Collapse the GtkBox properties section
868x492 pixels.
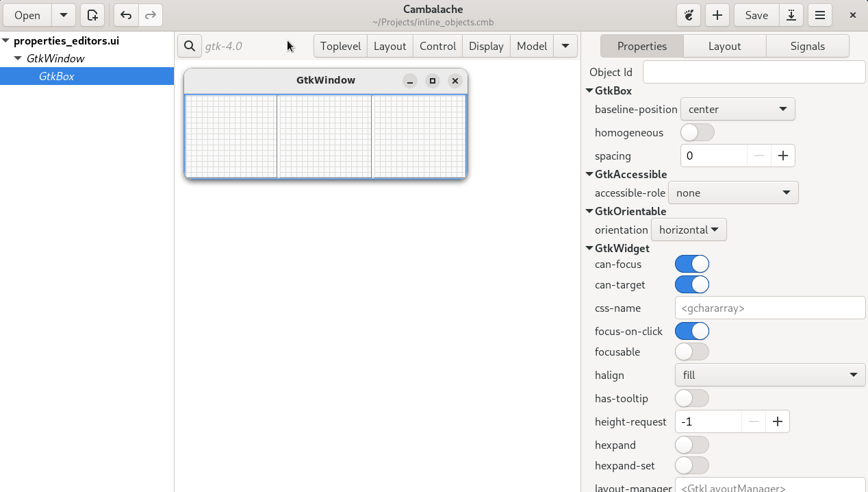point(589,90)
